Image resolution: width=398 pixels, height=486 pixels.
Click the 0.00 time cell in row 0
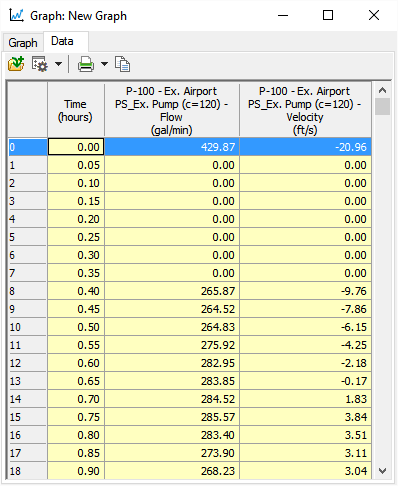[x=76, y=147]
